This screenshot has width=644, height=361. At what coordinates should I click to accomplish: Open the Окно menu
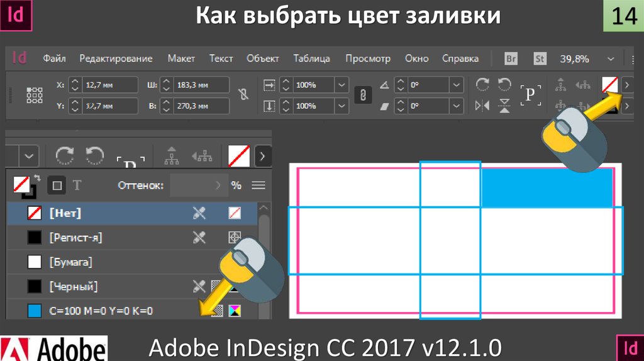[416, 58]
